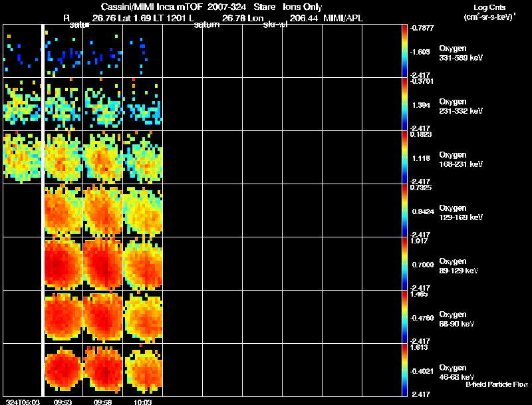Click the 'Cassini/MIMI Inca mTOF' title text
This screenshot has width=532, height=405.
(152, 7)
